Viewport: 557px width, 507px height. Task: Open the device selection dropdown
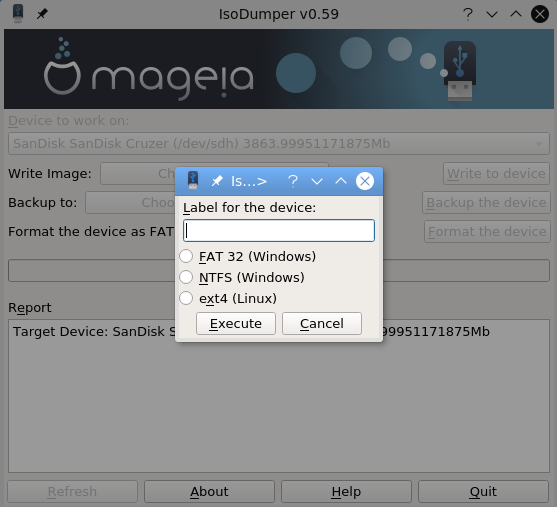coord(279,144)
